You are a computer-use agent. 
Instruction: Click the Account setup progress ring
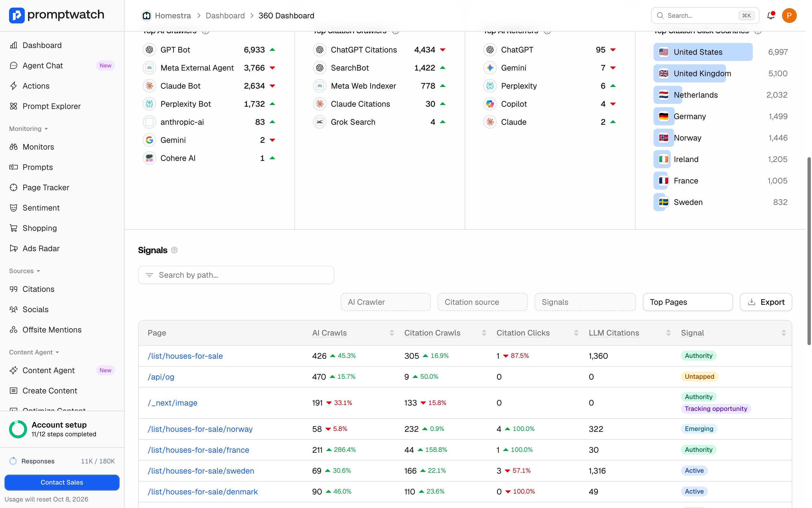pyautogui.click(x=18, y=429)
